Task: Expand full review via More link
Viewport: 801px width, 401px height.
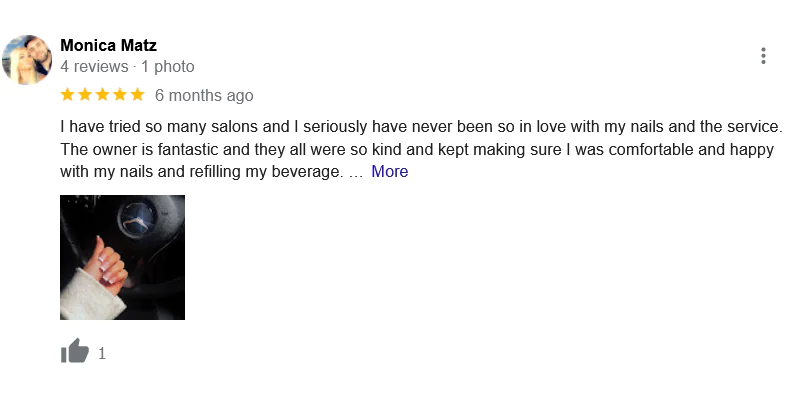Action: pyautogui.click(x=389, y=172)
